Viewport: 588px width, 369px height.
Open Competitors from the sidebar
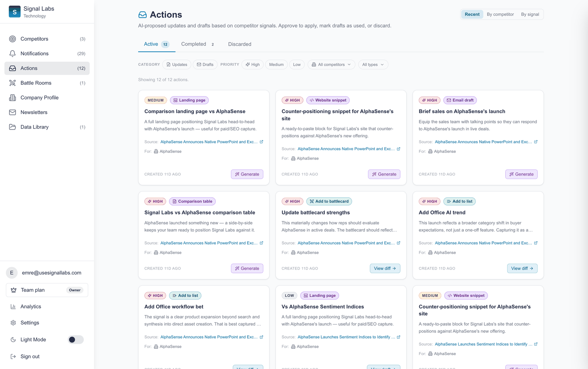(x=47, y=39)
